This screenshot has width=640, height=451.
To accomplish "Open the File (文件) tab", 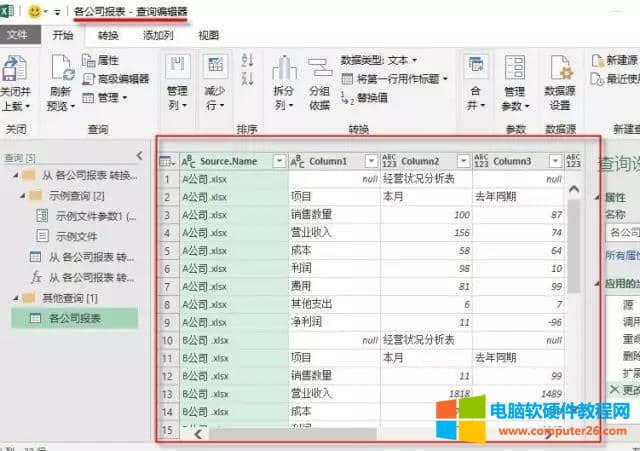I will point(18,35).
